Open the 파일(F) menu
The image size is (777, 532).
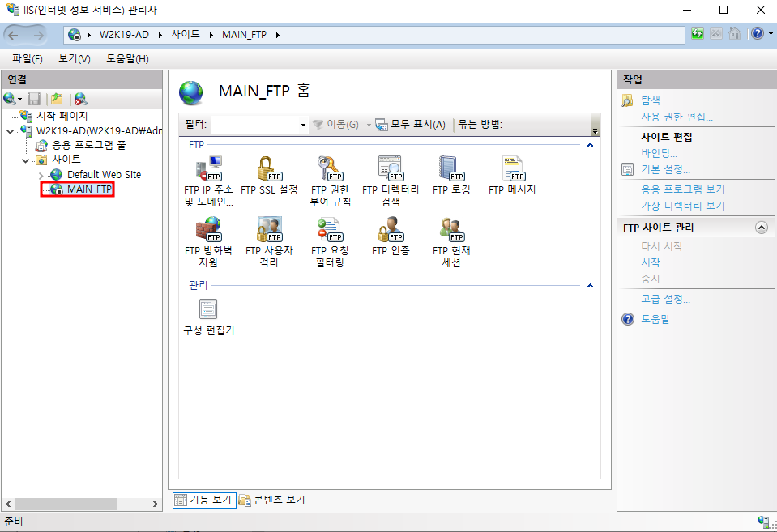(28, 58)
